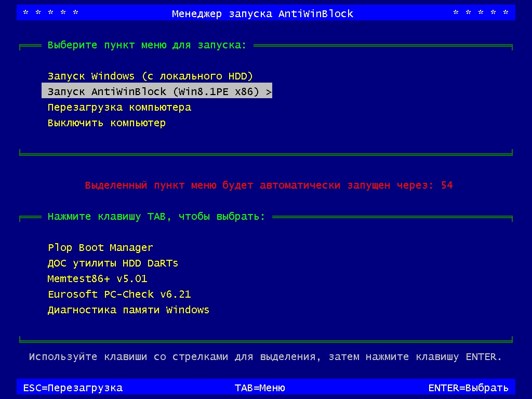
Task: Click the arrow keys instruction line
Action: click(265, 357)
